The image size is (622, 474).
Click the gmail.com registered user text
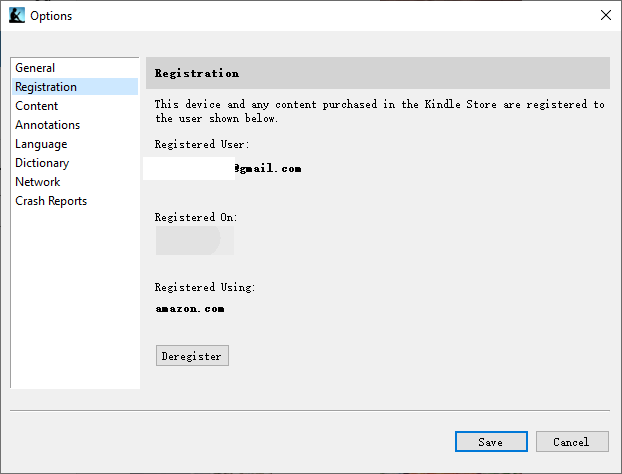click(268, 169)
